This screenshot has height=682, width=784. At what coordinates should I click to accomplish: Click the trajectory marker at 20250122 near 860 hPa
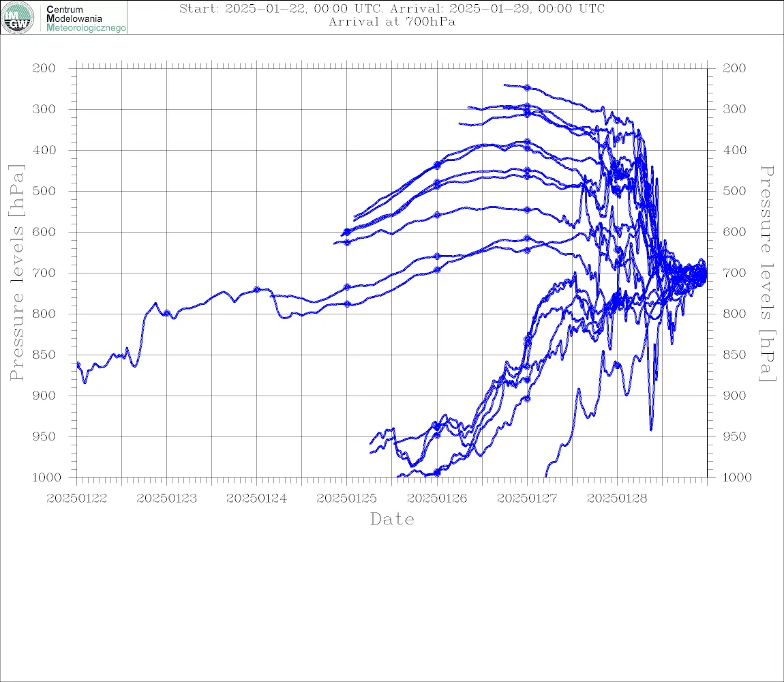(x=78, y=364)
